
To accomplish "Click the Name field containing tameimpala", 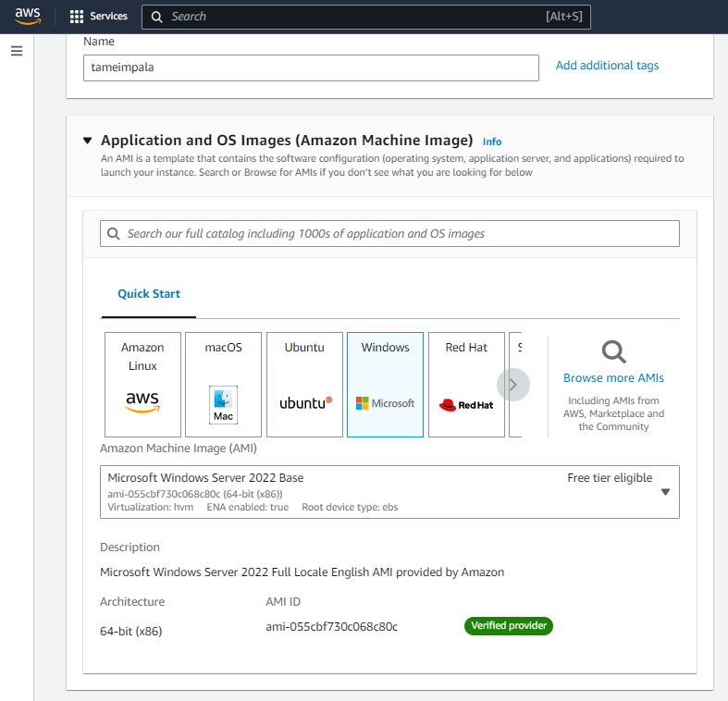I will click(311, 68).
